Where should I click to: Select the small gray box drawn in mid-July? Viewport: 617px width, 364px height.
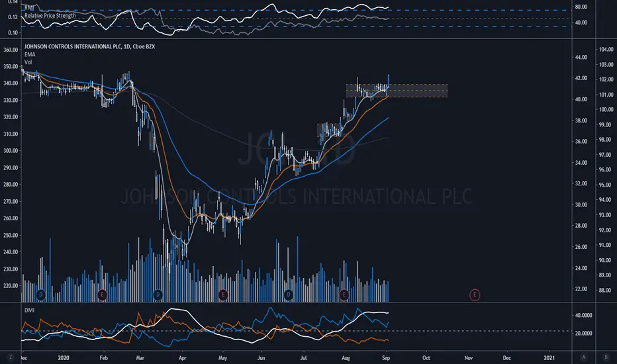(x=329, y=130)
